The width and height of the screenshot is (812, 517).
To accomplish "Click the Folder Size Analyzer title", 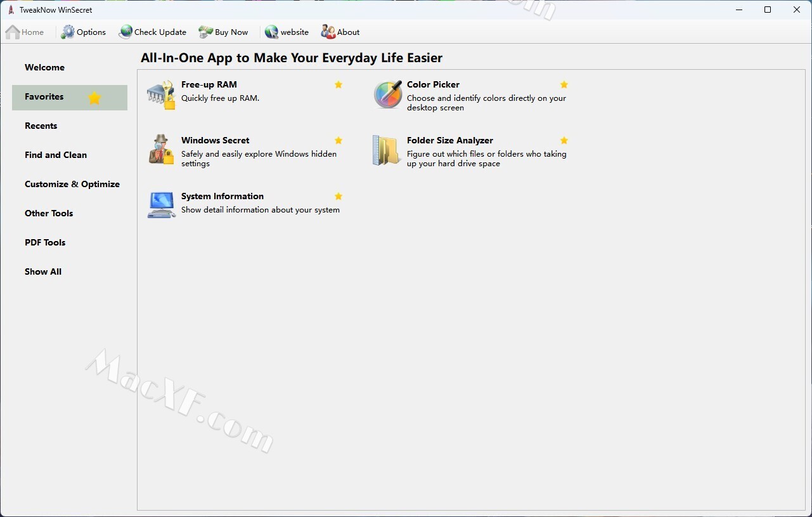I will pos(450,140).
